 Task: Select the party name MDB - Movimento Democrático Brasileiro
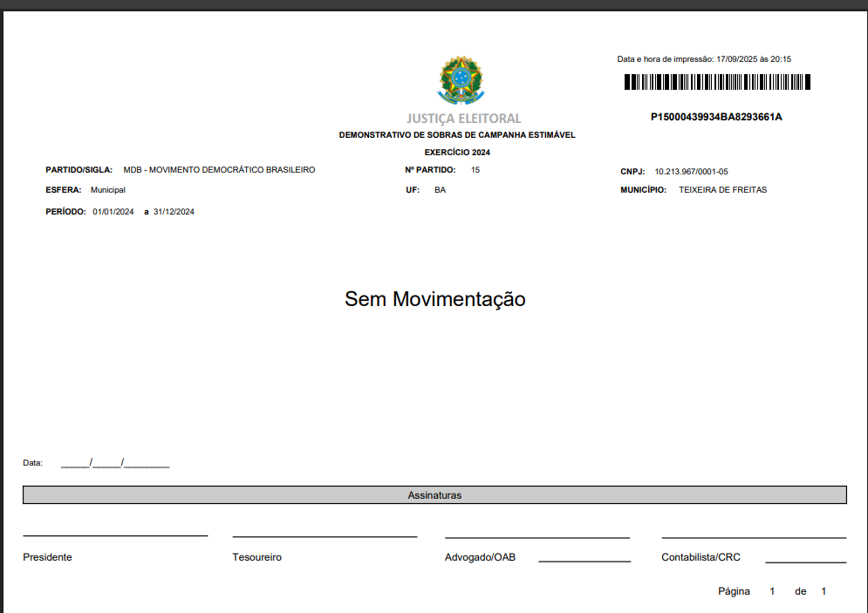pos(219,170)
